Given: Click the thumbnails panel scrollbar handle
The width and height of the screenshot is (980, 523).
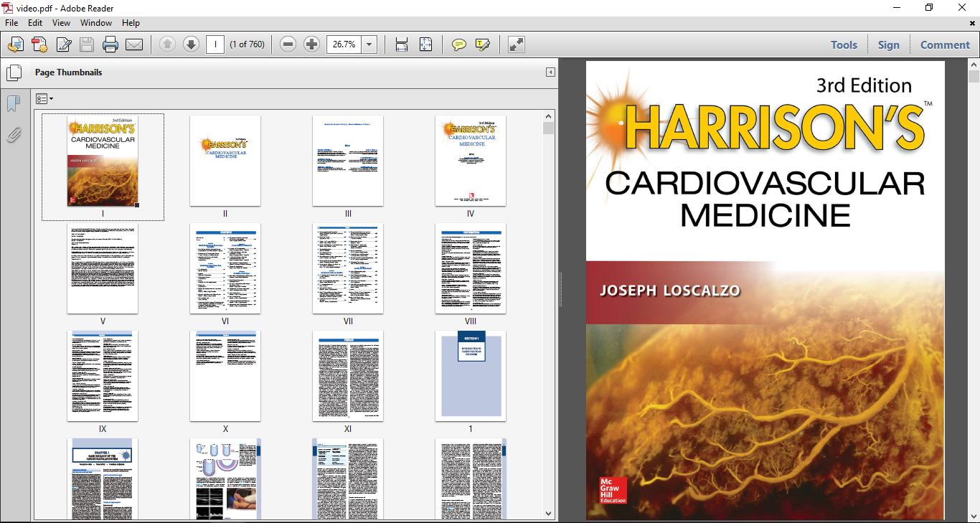Looking at the screenshot, I should pos(549,128).
